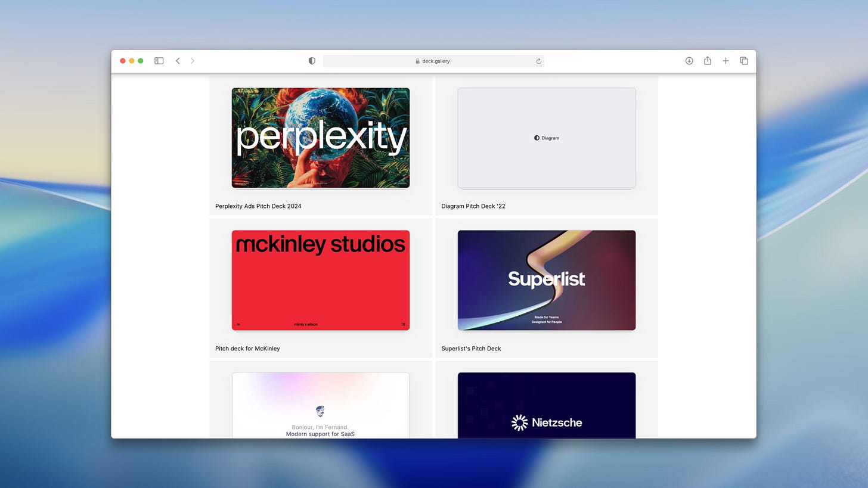Open the Diagram deck thumbnail
Screen dimensions: 868x488
547,138
